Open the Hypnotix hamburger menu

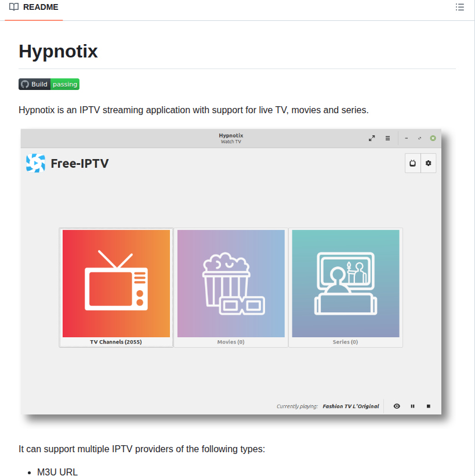[x=387, y=138]
